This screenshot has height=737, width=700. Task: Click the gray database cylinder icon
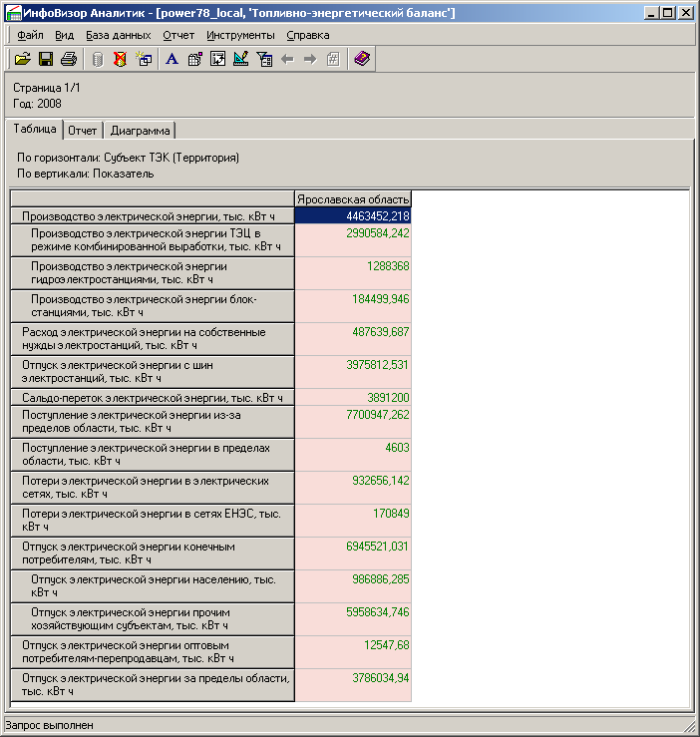[98, 59]
